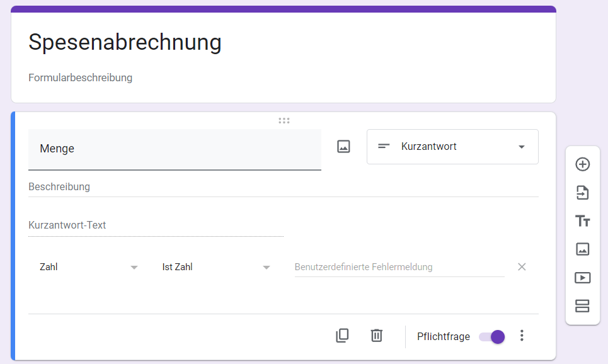
Task: Open the three-dot more options menu
Action: pos(521,336)
